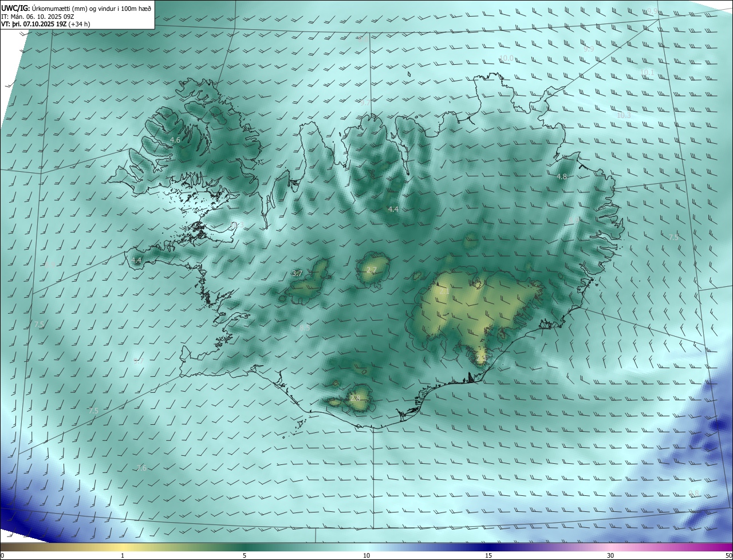Click the bold 'UWC/IG:' label
The width and height of the screenshot is (733, 560).
pos(15,7)
